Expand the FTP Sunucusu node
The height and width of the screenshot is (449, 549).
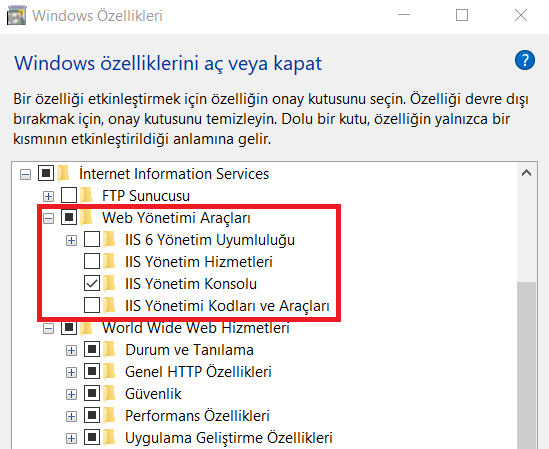[x=48, y=196]
